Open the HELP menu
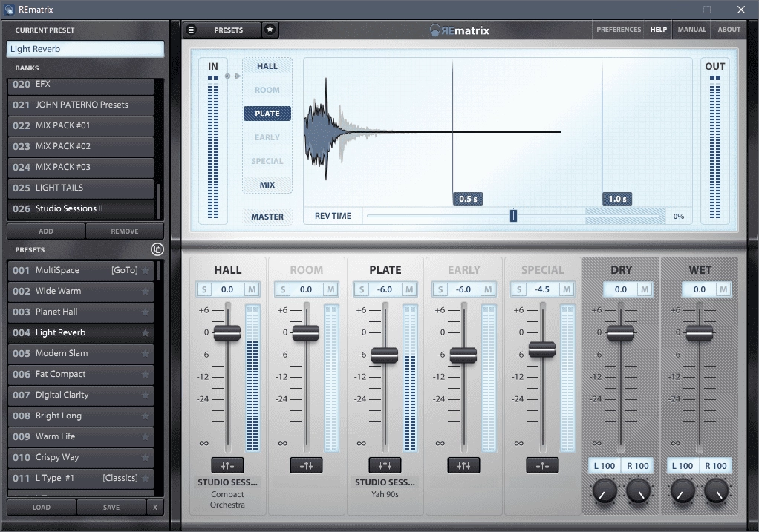The width and height of the screenshot is (759, 532). [x=658, y=30]
